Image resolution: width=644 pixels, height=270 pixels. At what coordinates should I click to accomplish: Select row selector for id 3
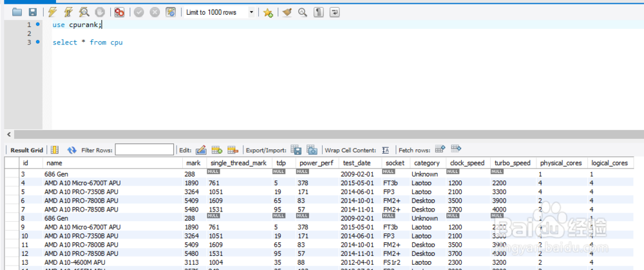point(12,174)
